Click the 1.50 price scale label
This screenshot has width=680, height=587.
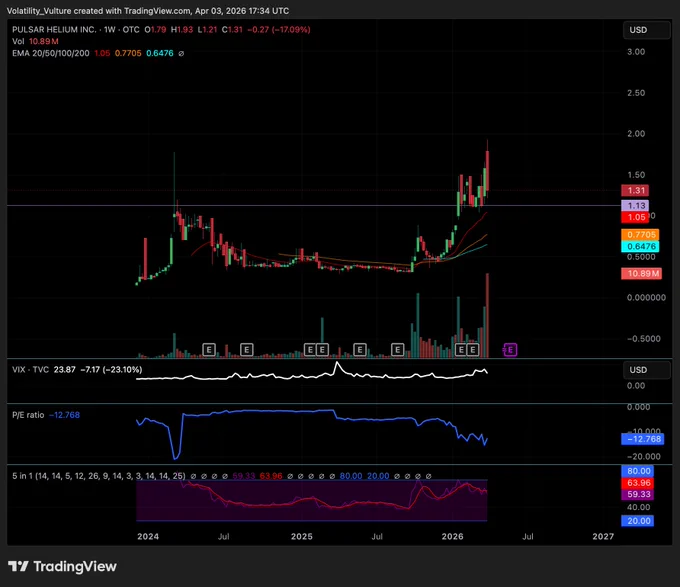tap(636, 175)
